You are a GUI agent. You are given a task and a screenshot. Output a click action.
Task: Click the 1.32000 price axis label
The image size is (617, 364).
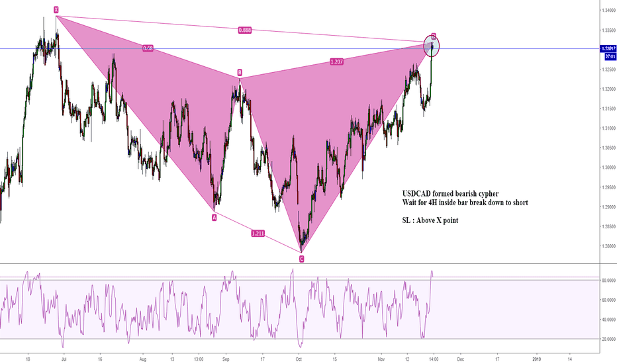pos(608,89)
